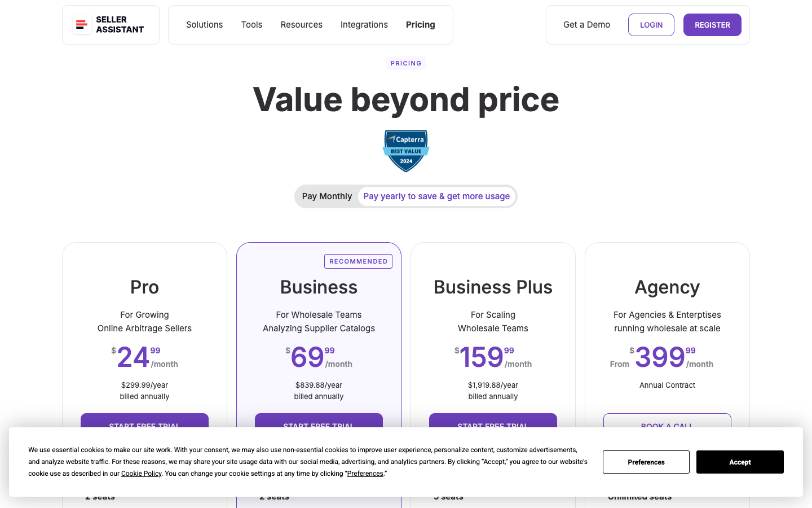Open the Tools menu
Screen dimensions: 812x508
click(251, 25)
